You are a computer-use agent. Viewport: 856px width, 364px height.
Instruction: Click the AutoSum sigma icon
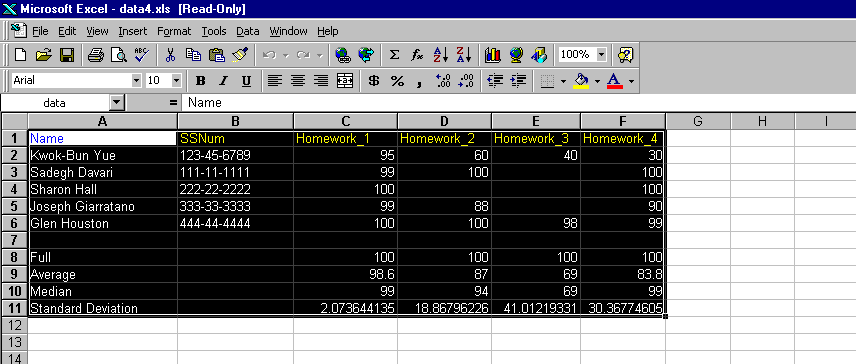tap(394, 55)
